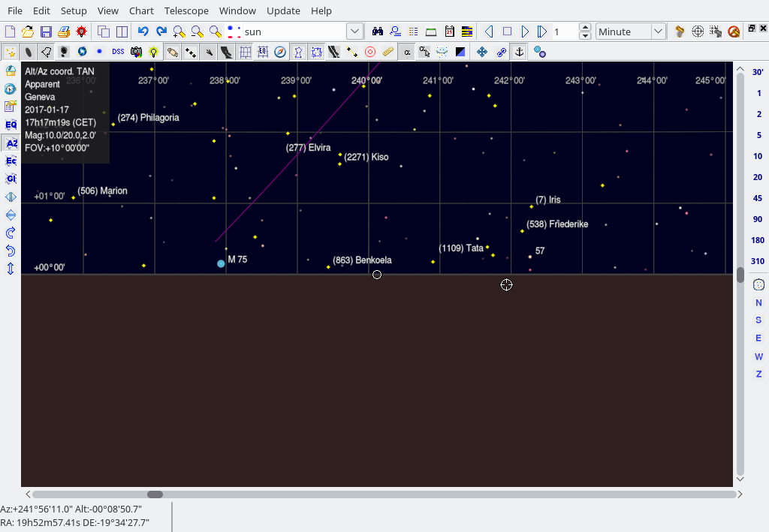Toggle the Milky Way display
Screen dimensions: 769x532
(x=226, y=52)
